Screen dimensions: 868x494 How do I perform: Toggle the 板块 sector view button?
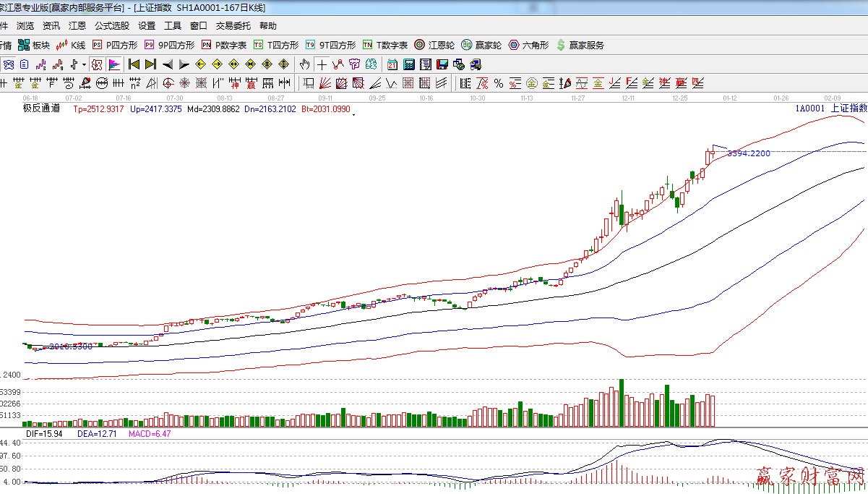point(34,45)
